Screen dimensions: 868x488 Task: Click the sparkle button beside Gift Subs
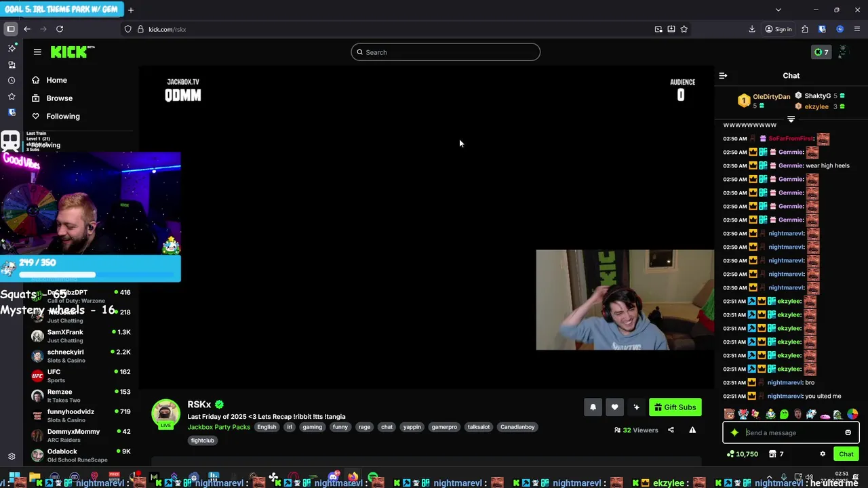pos(636,407)
